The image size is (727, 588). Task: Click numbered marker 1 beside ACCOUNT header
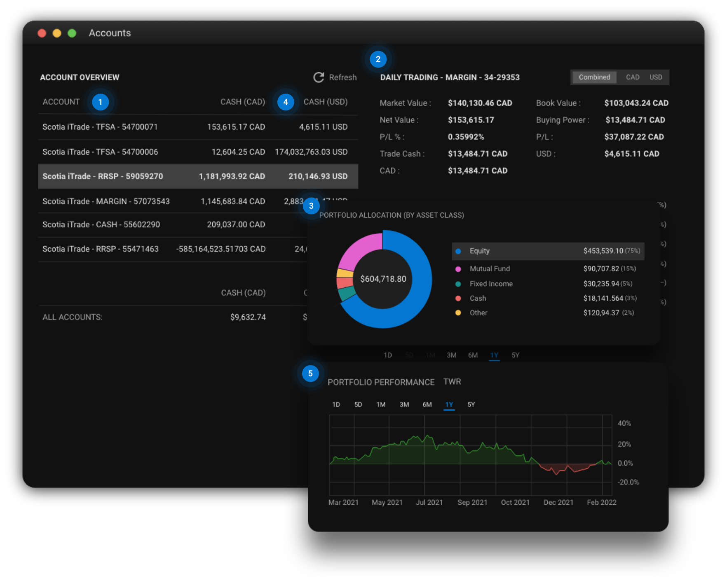coord(100,102)
